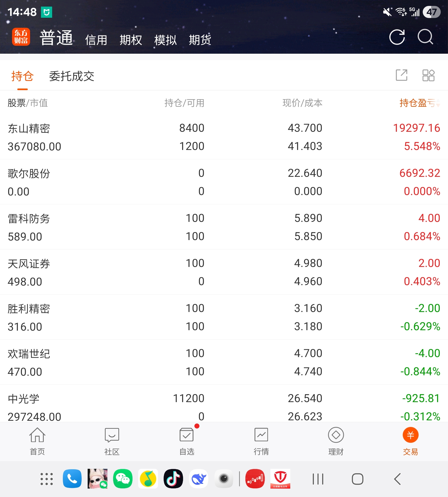Open the app drawer dots icon

(46, 479)
